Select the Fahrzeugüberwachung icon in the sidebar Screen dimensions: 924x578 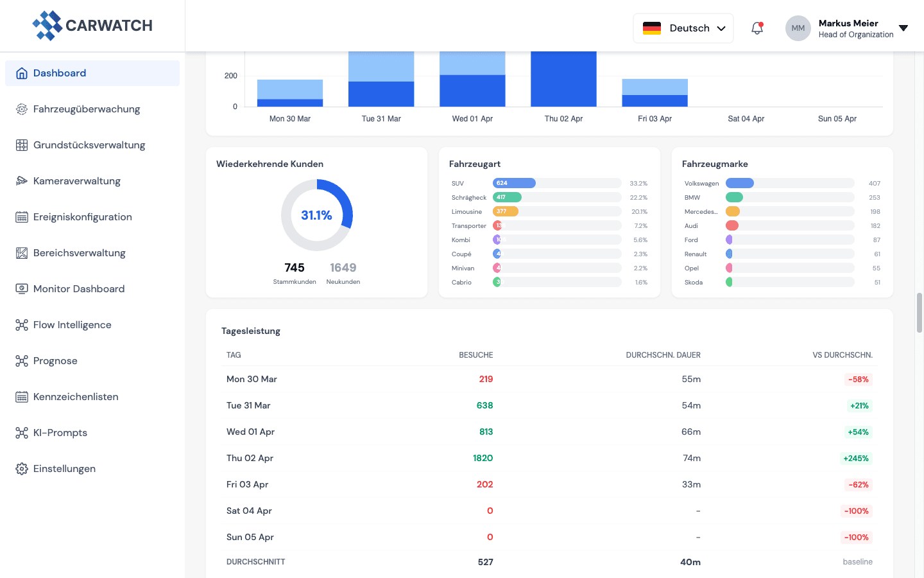tap(22, 109)
